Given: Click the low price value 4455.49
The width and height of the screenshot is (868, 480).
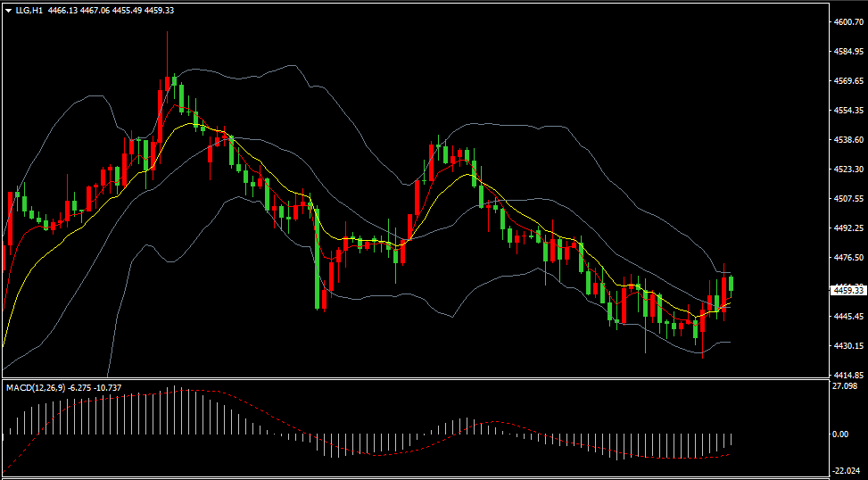Looking at the screenshot, I should click(126, 10).
